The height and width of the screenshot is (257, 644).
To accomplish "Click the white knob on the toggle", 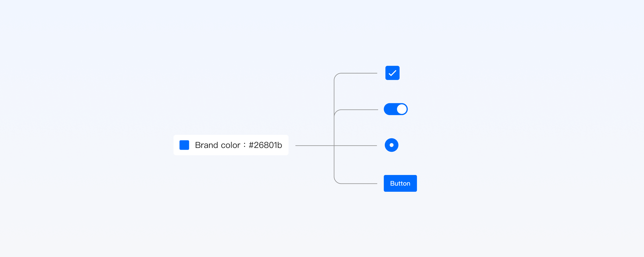I will (402, 109).
